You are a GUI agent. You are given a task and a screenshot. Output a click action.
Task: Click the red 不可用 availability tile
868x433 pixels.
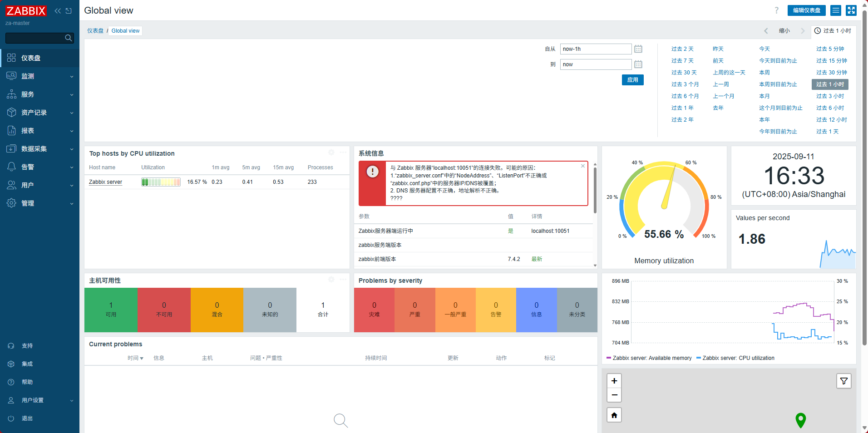coord(164,310)
